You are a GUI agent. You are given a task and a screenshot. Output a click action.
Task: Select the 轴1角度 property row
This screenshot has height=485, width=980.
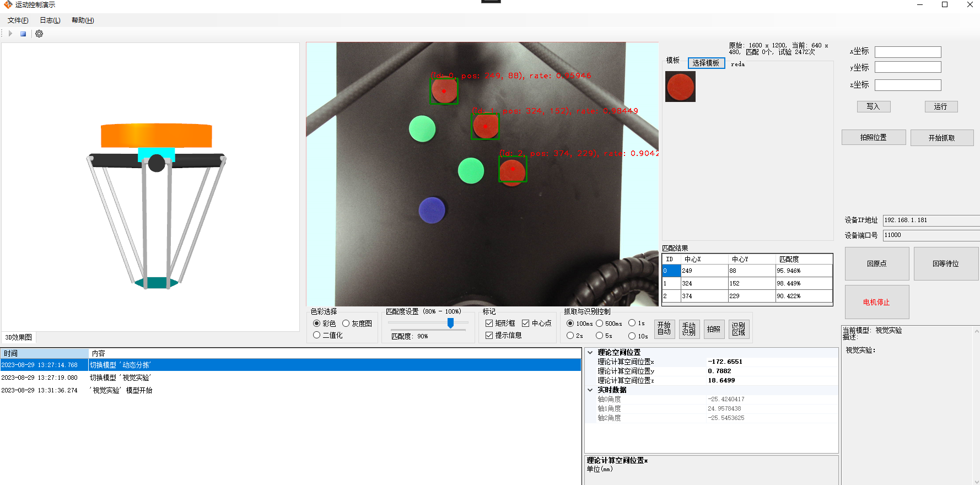tap(717, 408)
